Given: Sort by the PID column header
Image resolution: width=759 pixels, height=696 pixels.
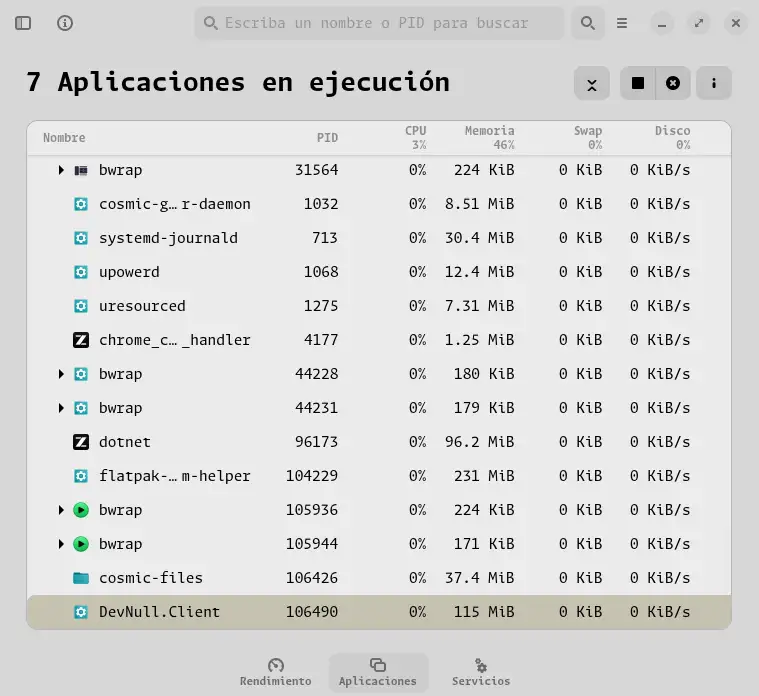Looking at the screenshot, I should coord(327,138).
